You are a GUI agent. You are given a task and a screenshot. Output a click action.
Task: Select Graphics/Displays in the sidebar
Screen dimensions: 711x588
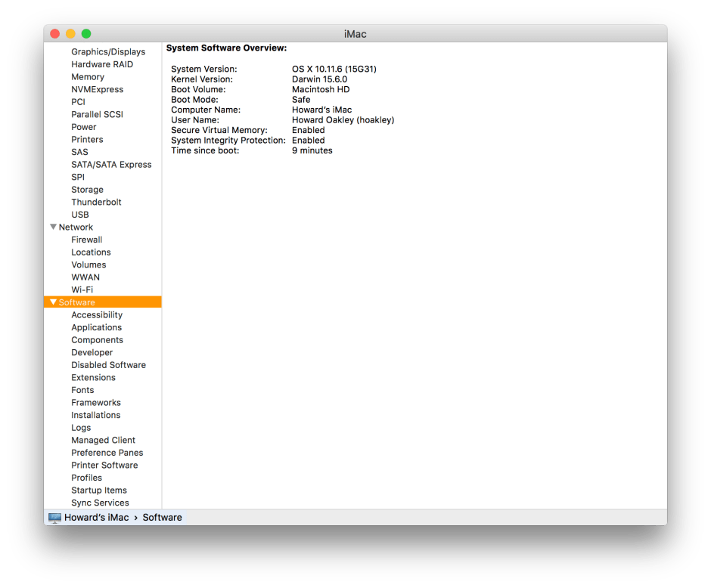point(108,52)
